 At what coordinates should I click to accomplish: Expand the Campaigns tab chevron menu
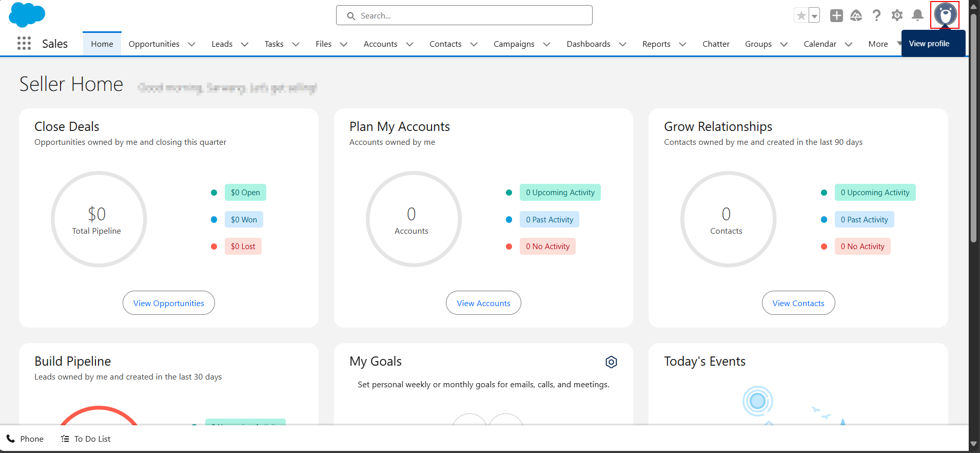pyautogui.click(x=546, y=44)
